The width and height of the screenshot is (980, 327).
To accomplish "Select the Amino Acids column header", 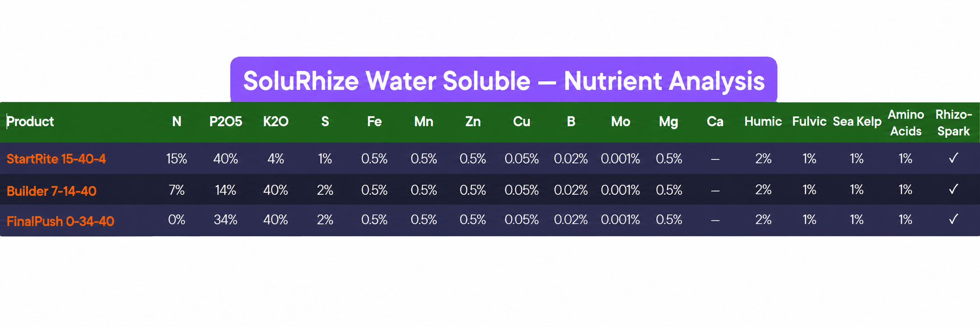I will 905,123.
